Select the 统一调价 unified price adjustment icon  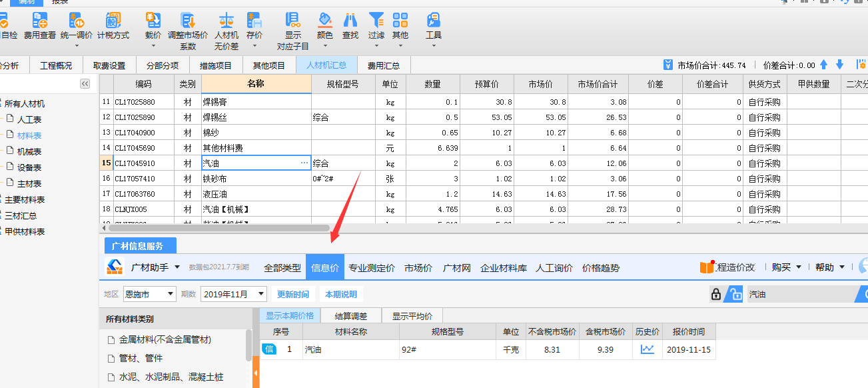coord(77,21)
